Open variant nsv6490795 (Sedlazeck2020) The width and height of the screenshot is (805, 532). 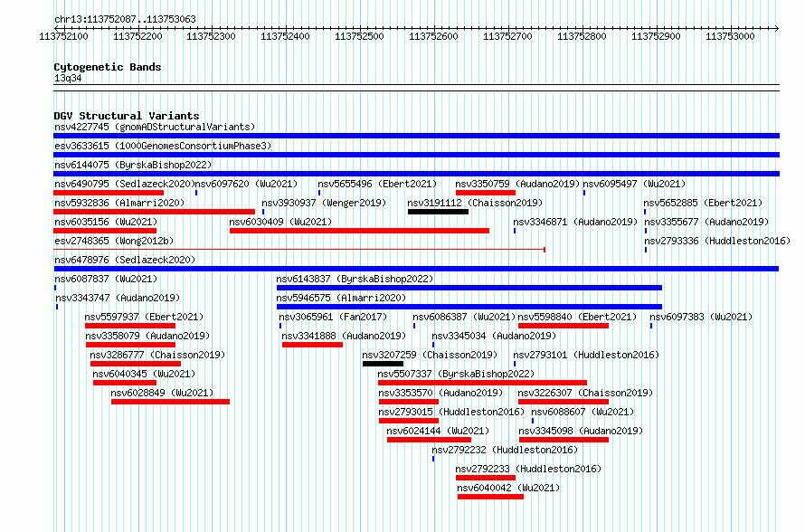click(124, 184)
